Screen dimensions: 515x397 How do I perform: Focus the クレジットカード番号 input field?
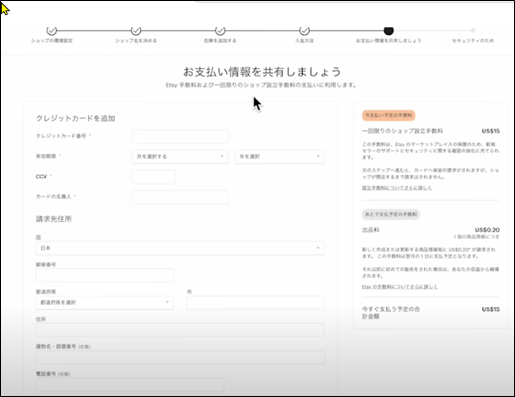click(180, 136)
